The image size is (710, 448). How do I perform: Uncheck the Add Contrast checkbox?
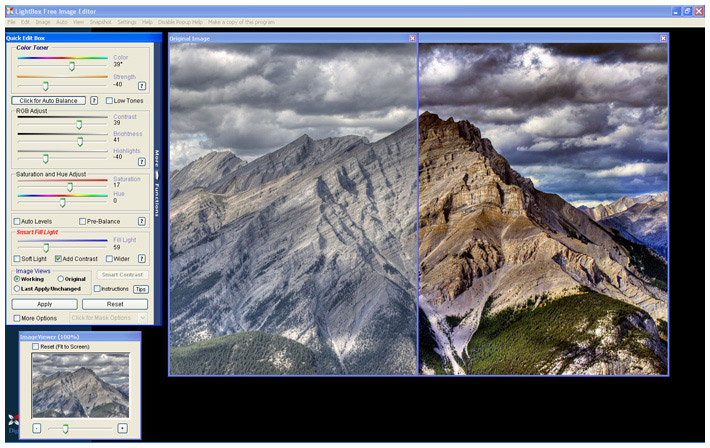pyautogui.click(x=58, y=259)
